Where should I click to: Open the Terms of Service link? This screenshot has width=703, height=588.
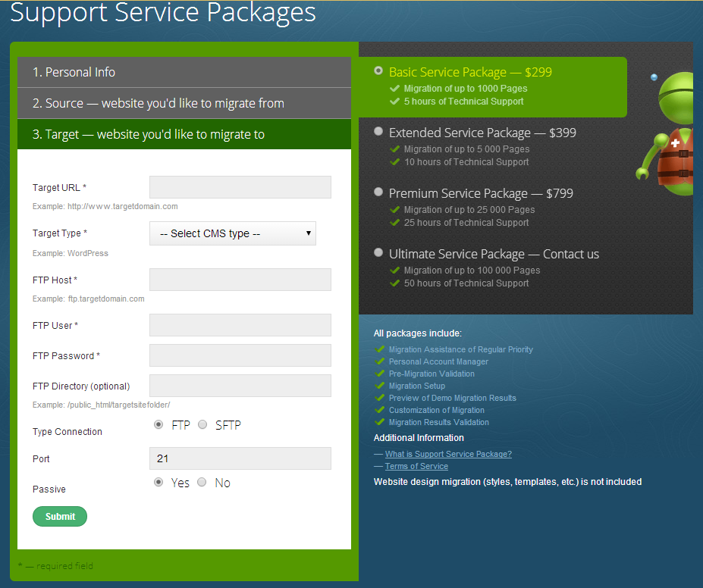pyautogui.click(x=416, y=466)
